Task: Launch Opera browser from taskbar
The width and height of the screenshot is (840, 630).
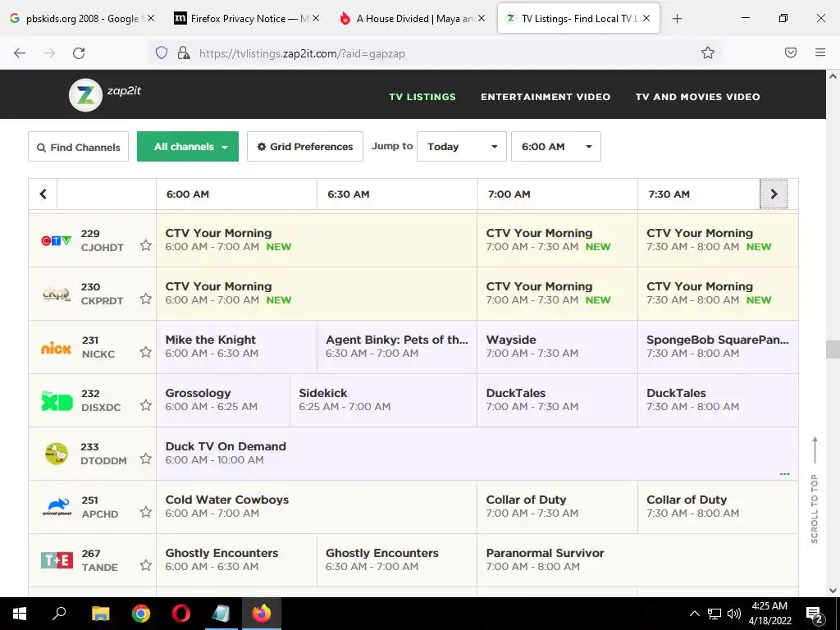Action: click(181, 614)
